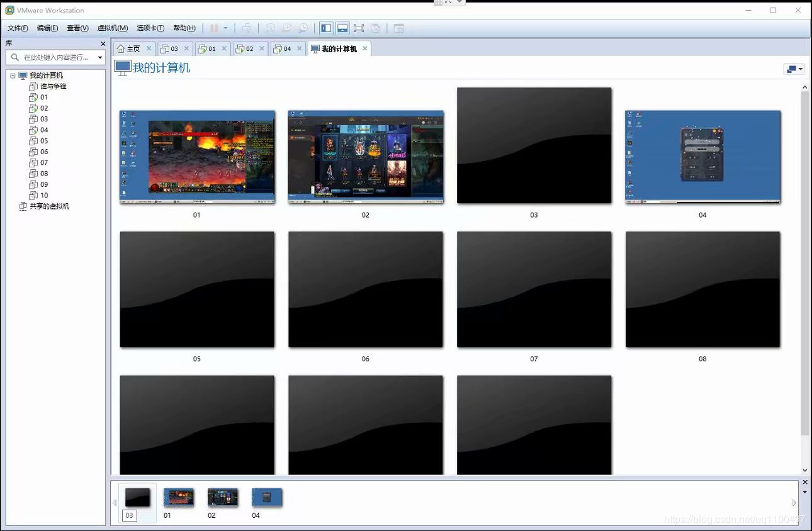Click the Unity mode toolbar icon
The image size is (812, 531).
375,28
